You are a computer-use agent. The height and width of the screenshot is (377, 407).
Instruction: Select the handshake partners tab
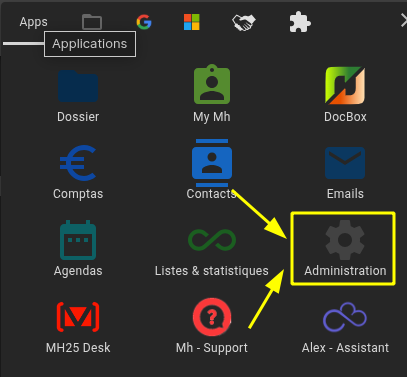(x=244, y=23)
